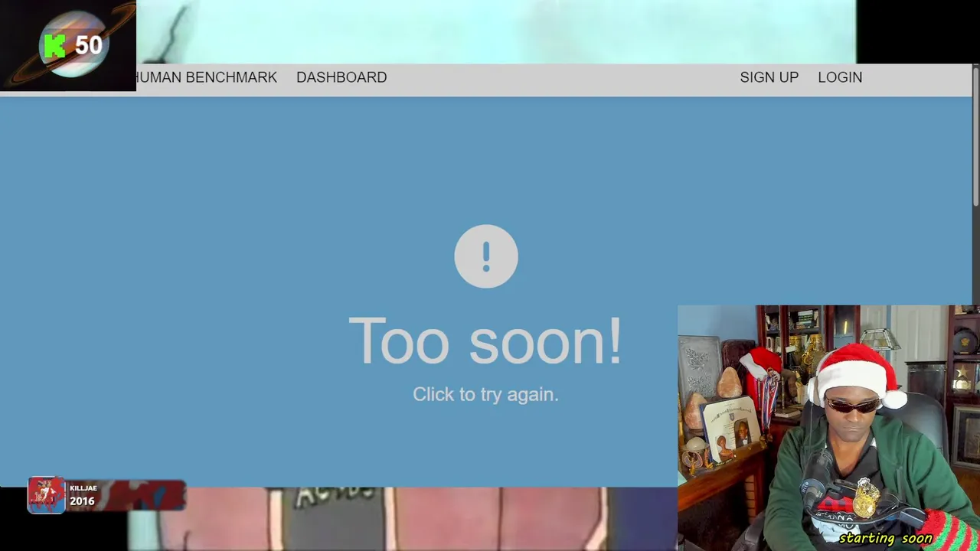
Task: Open the HUMAN BENCHMARK home link
Action: point(207,77)
